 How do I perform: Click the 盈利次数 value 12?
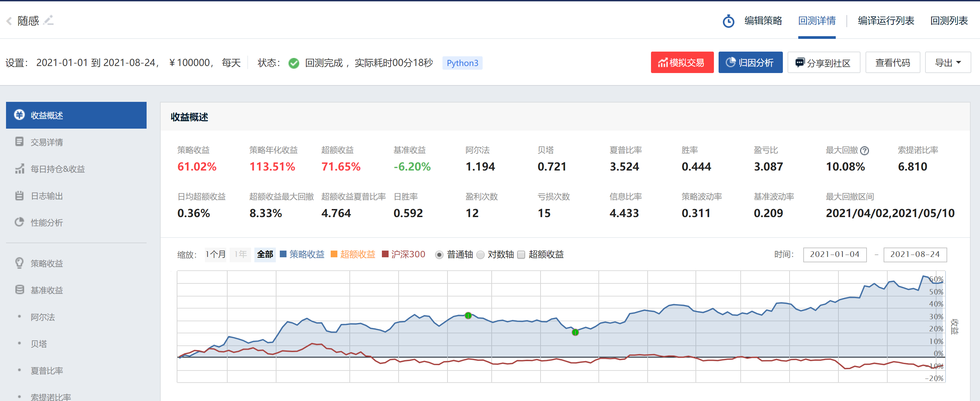[472, 213]
